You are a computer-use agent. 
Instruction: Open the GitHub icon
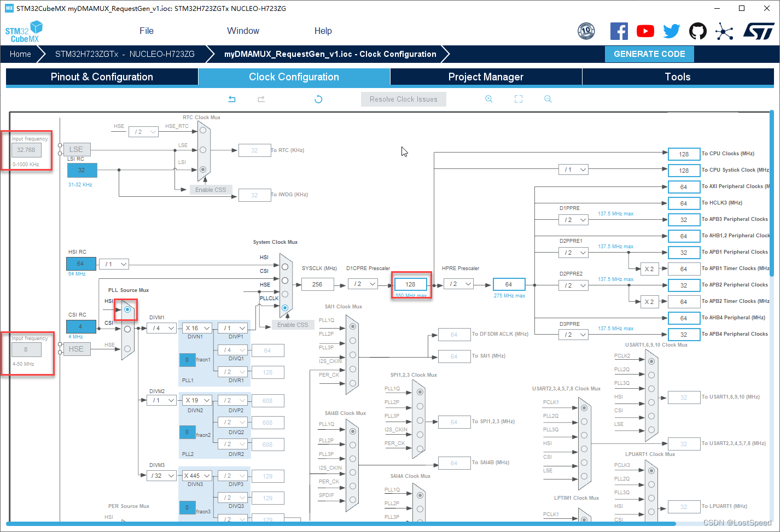(x=698, y=31)
